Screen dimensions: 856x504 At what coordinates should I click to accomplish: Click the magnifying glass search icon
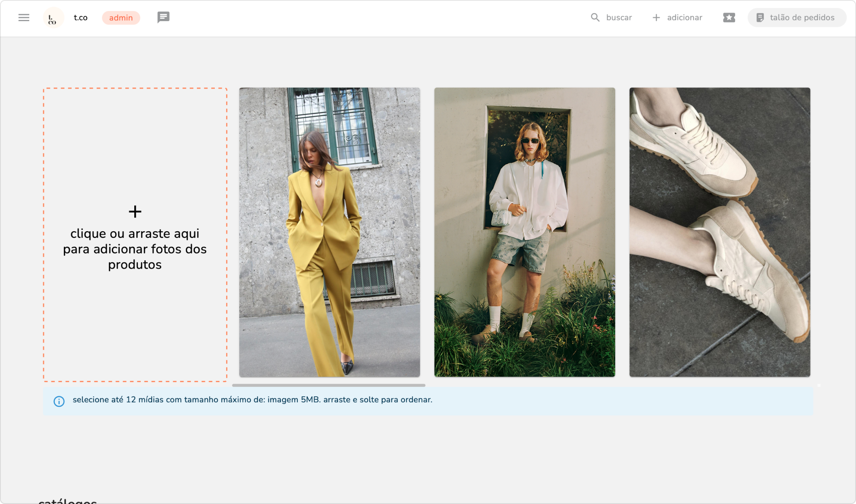[x=595, y=17]
